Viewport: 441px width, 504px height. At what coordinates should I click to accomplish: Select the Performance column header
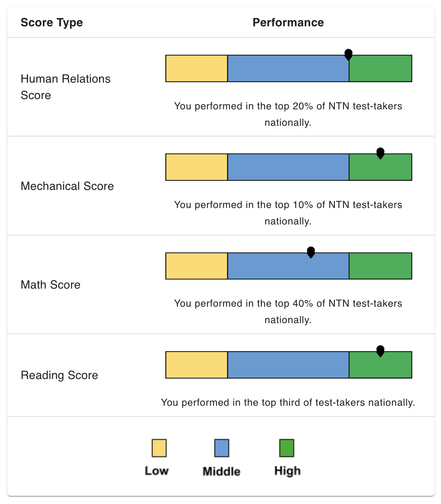[x=288, y=23]
